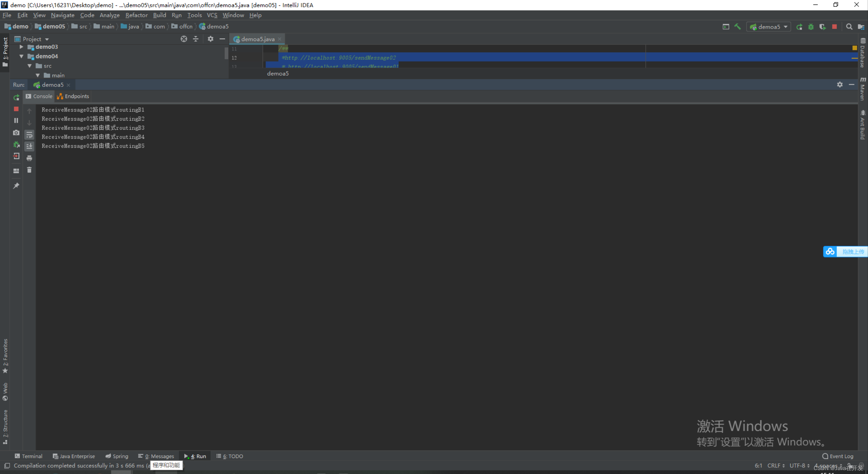Switch to the Endpoints tab
Image resolution: width=868 pixels, height=474 pixels.
tap(73, 96)
